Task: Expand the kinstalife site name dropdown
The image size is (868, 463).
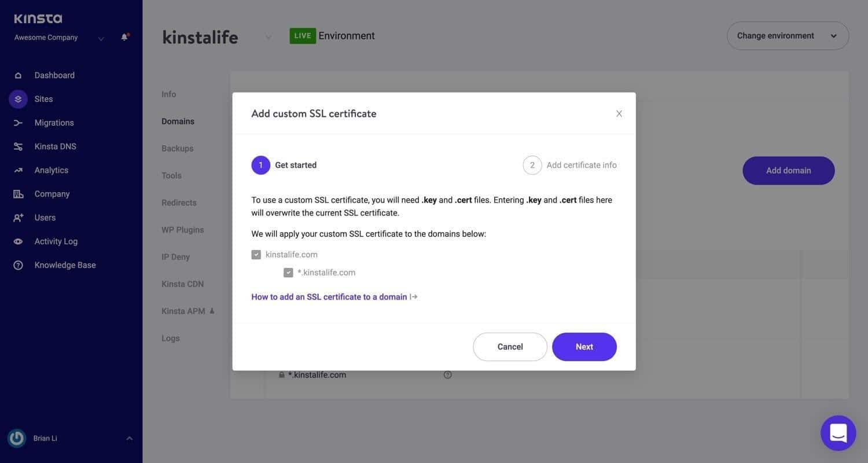Action: (267, 36)
